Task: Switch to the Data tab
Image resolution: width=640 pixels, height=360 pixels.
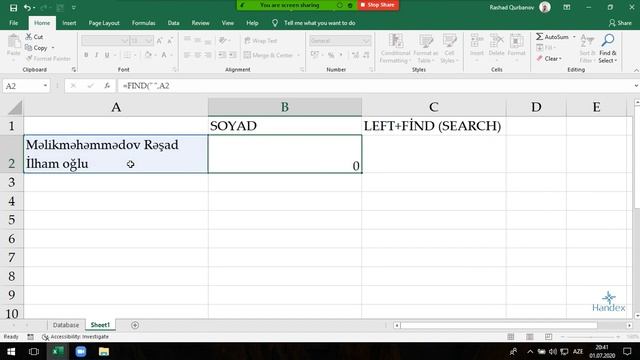Action: pos(173,23)
